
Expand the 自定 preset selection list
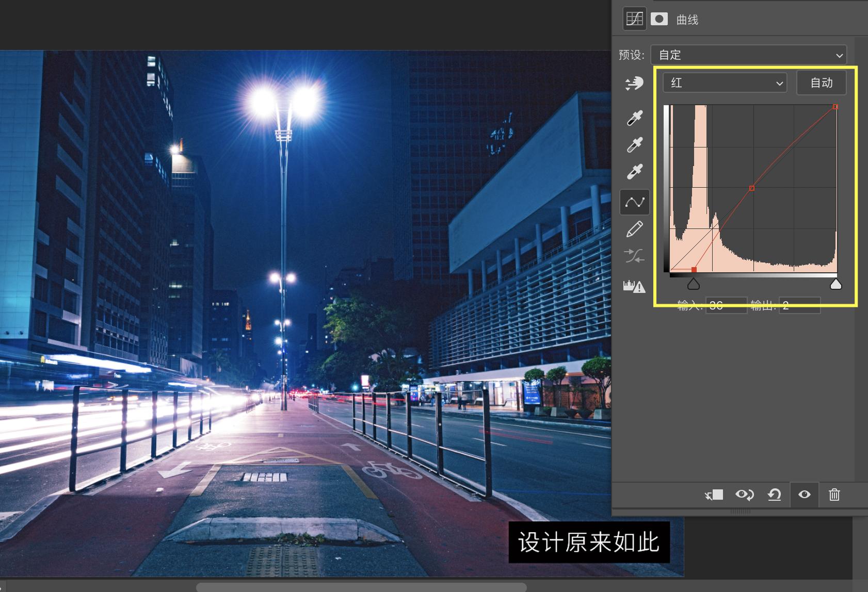[749, 55]
